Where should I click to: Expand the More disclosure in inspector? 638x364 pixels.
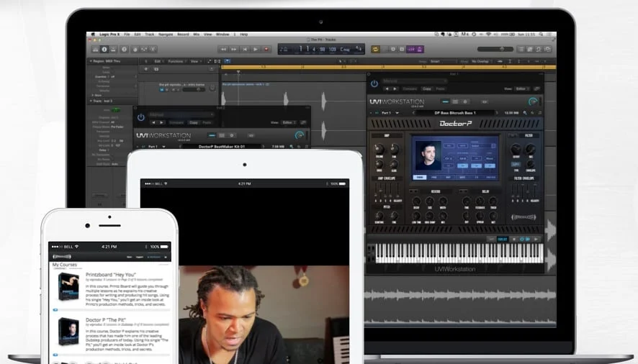[93, 95]
